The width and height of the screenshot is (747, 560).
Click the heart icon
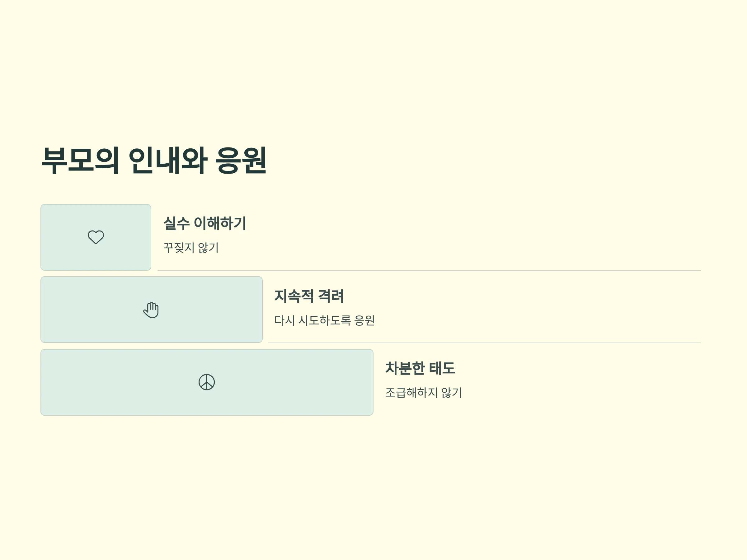pos(96,237)
